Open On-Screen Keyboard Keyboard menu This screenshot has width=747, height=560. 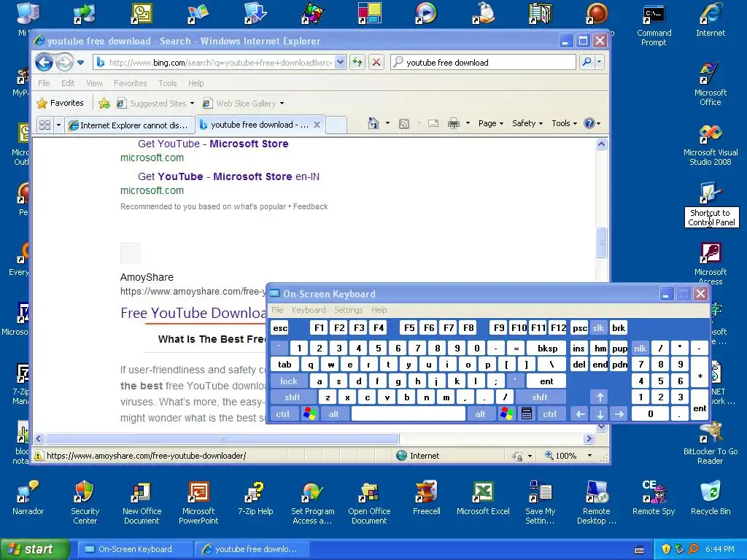[x=309, y=310]
